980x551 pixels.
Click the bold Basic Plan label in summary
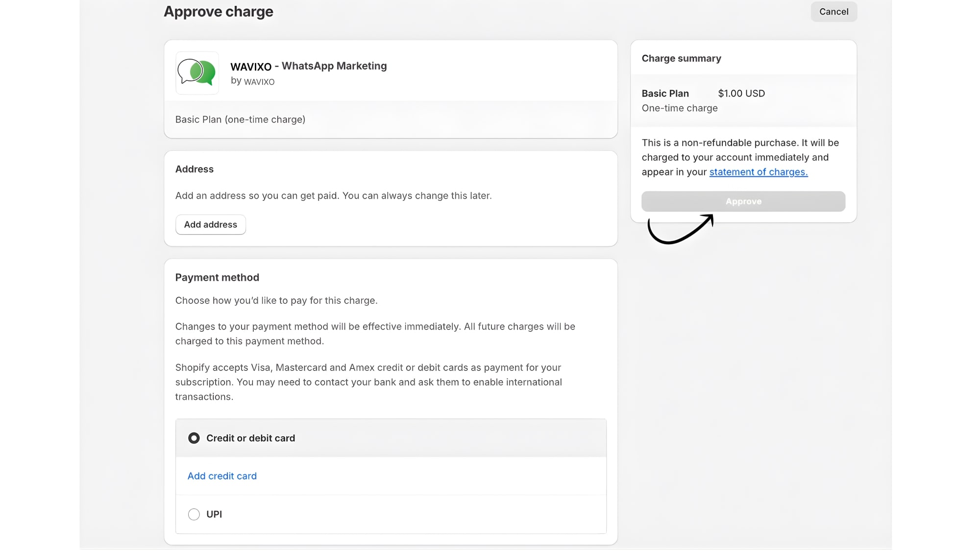pos(665,94)
